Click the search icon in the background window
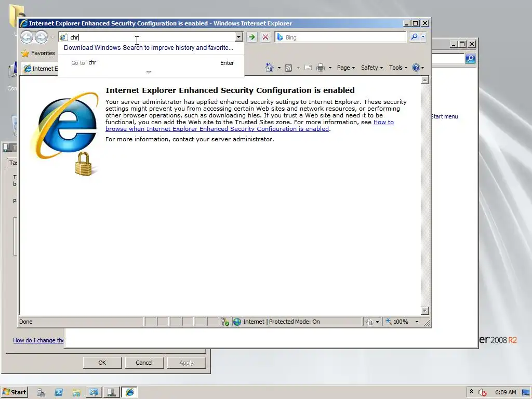The height and width of the screenshot is (399, 532). pos(470,59)
